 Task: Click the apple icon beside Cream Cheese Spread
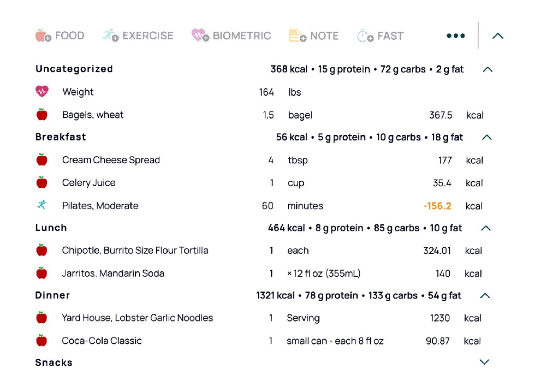click(41, 159)
